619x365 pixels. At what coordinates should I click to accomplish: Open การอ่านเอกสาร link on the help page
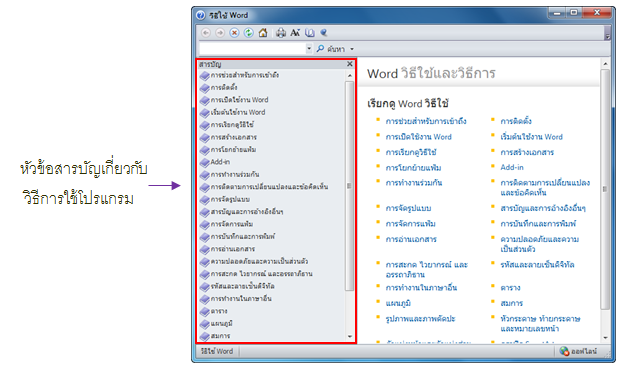(411, 239)
